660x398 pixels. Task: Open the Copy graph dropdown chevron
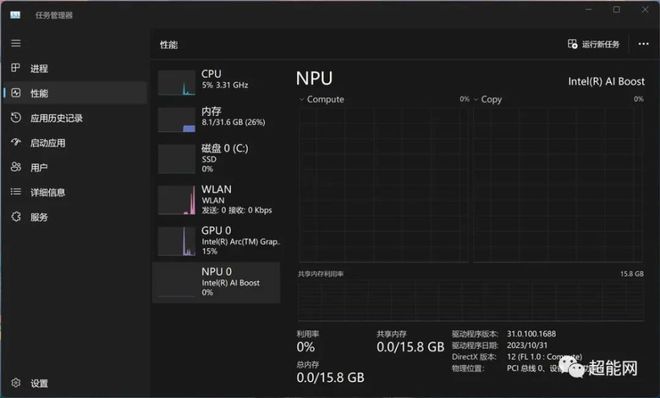click(x=476, y=99)
